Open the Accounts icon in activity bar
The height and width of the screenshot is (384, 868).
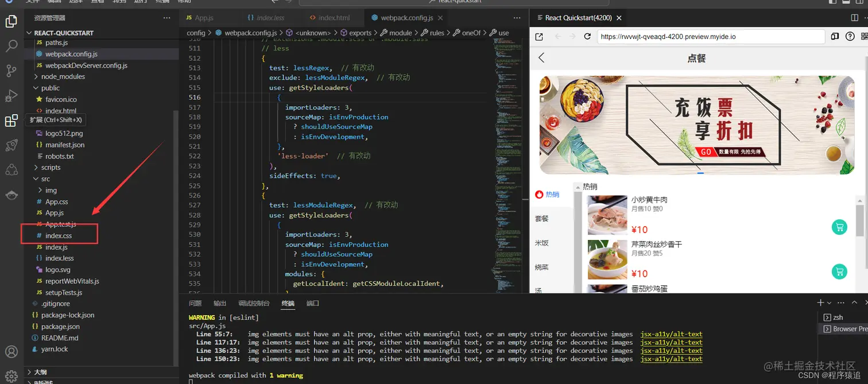tap(11, 351)
